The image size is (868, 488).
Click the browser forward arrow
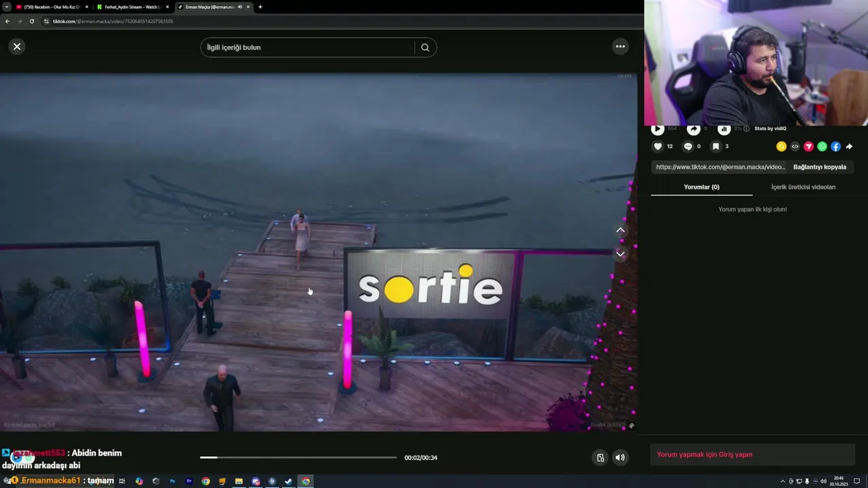20,21
